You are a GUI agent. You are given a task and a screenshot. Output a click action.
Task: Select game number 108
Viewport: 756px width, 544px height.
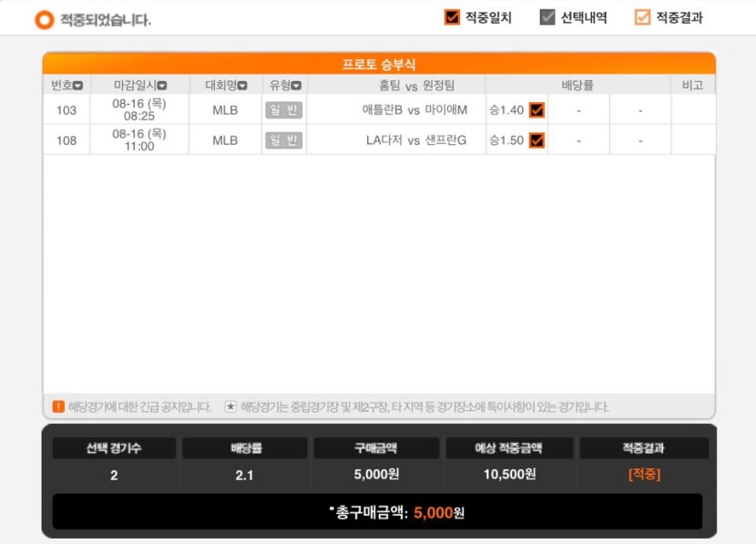point(66,141)
